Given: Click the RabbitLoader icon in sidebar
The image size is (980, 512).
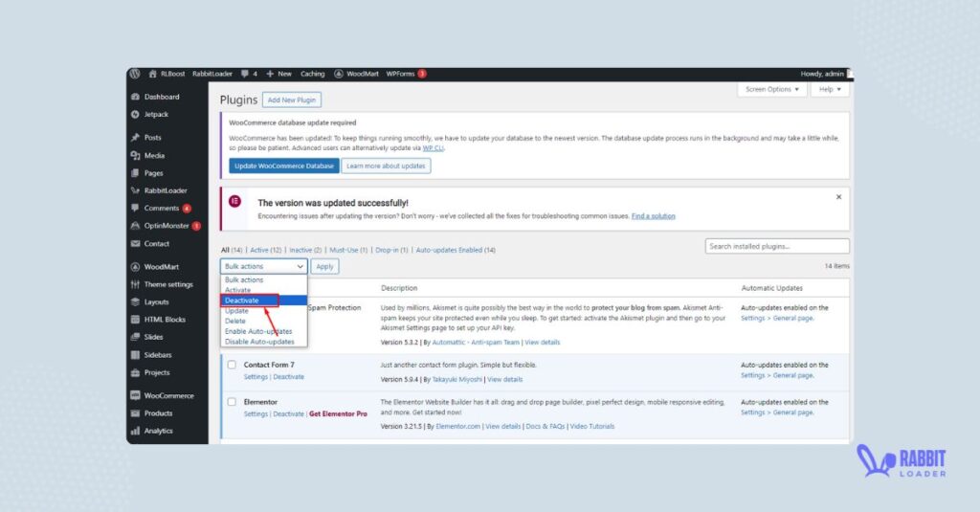Looking at the screenshot, I should coord(135,190).
